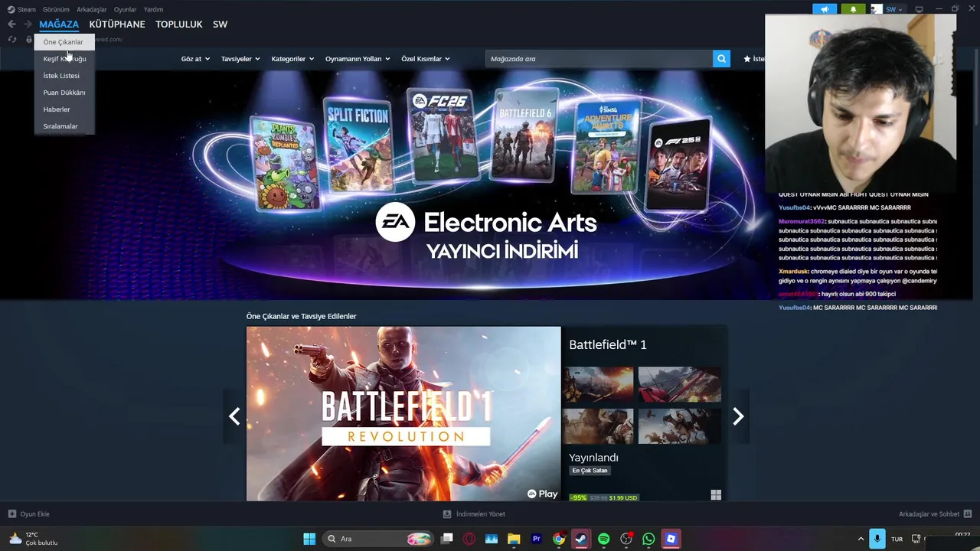Viewport: 980px width, 551px height.
Task: Launch Opera GX from taskbar
Action: [x=469, y=539]
